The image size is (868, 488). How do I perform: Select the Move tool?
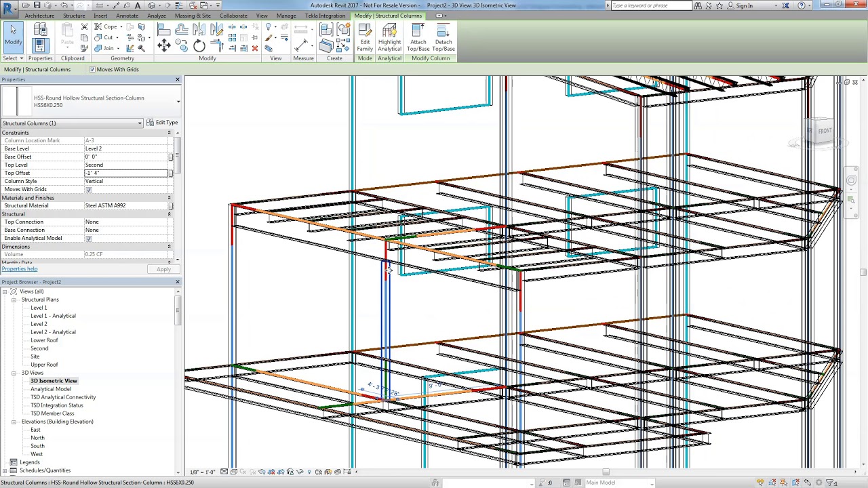164,45
